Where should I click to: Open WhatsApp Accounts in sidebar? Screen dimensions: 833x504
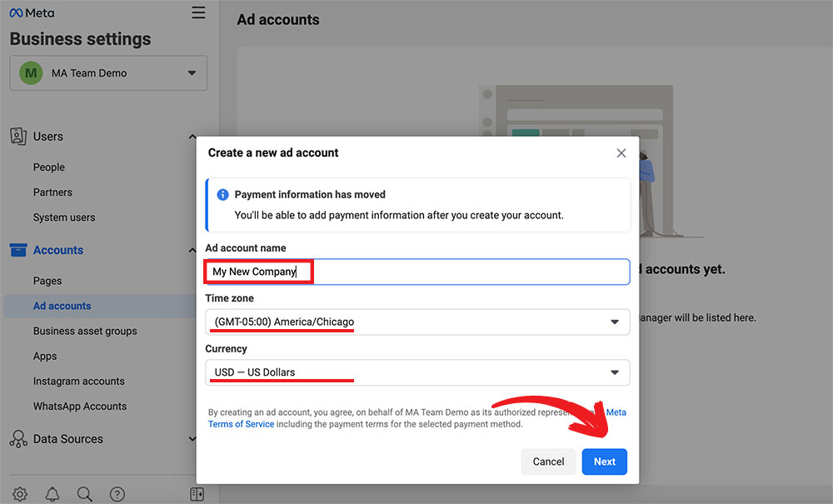tap(80, 407)
